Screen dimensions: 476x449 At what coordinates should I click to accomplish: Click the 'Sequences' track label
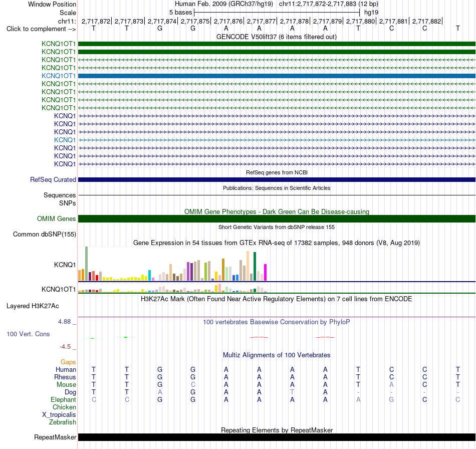pos(60,195)
